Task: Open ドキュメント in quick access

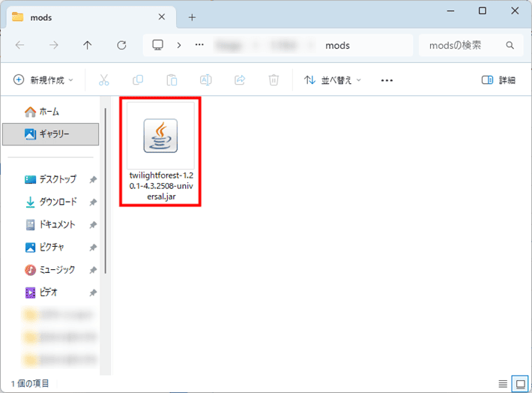Action: (x=50, y=224)
